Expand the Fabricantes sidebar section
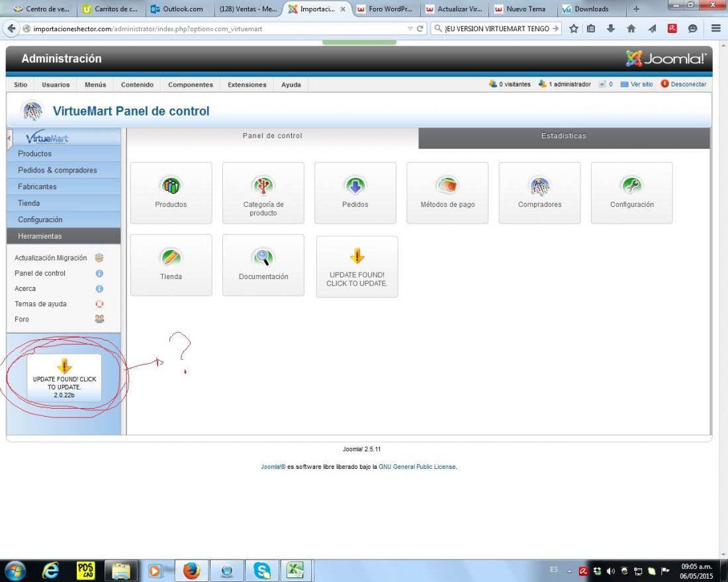728x582 pixels. pyautogui.click(x=64, y=187)
